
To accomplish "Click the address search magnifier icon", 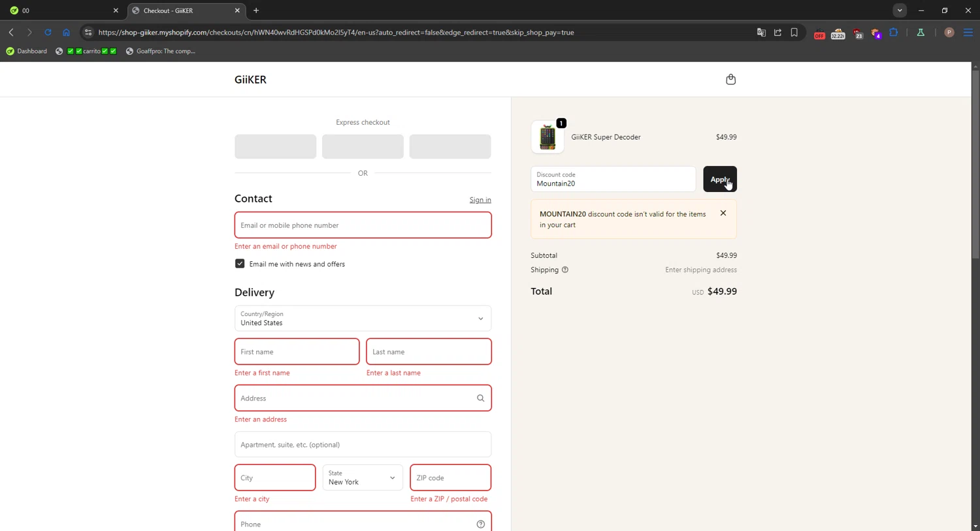I will click(480, 398).
